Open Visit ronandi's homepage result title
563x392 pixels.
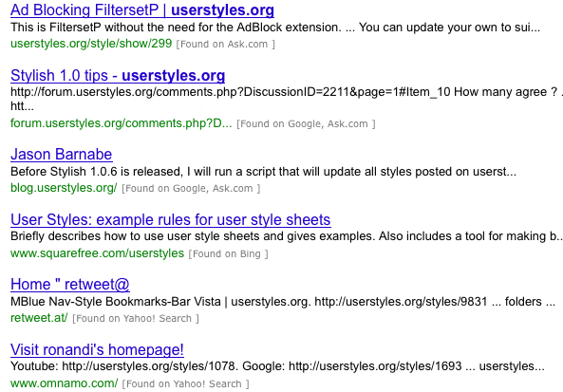(x=97, y=349)
